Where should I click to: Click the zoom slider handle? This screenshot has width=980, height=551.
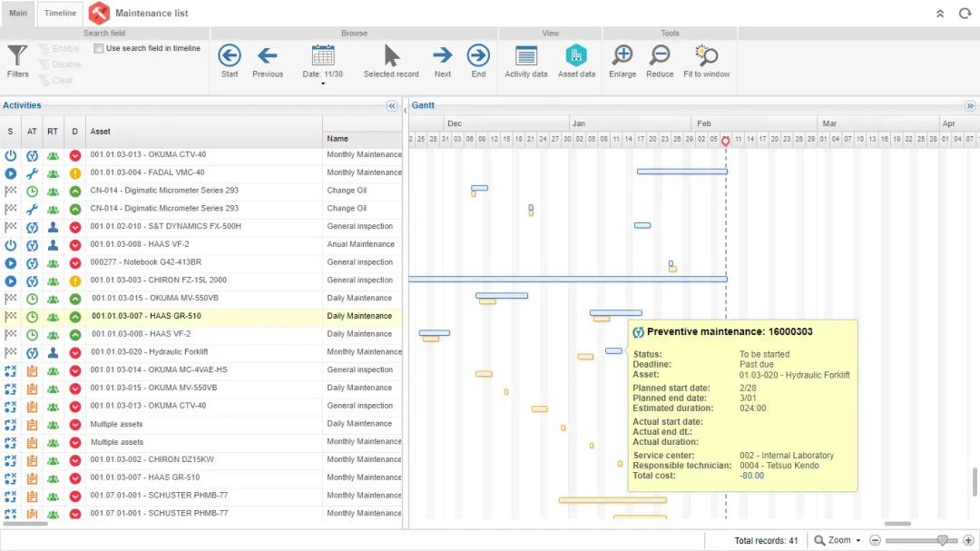[x=942, y=540]
